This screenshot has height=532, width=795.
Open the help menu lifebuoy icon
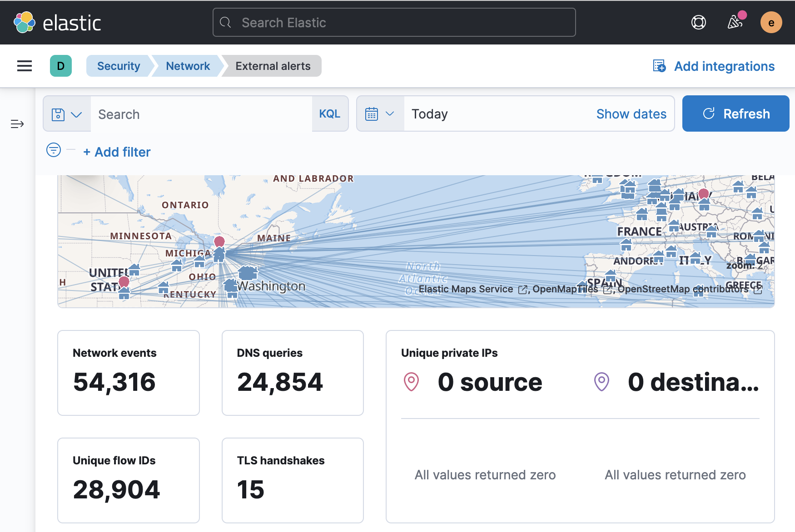[x=698, y=22]
